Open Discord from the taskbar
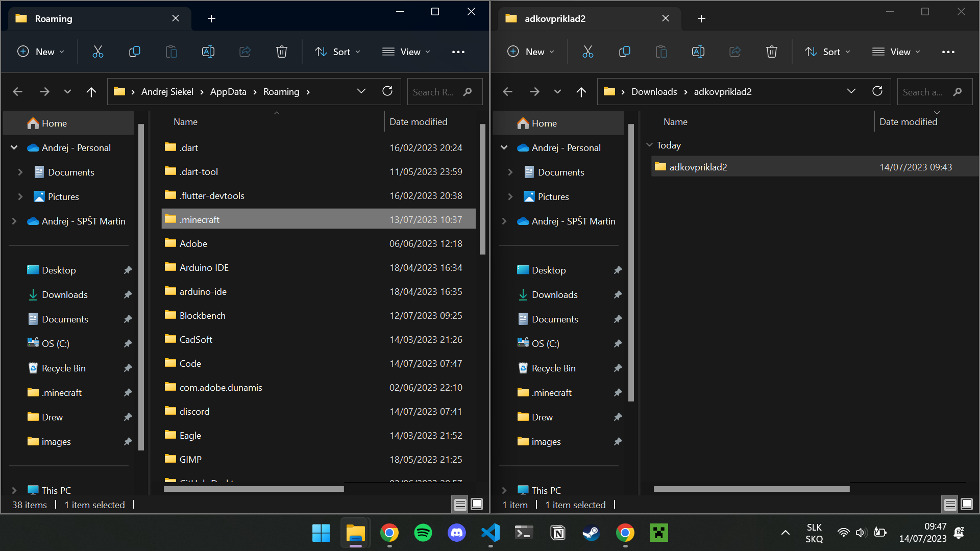Viewport: 980px width, 551px height. [456, 533]
